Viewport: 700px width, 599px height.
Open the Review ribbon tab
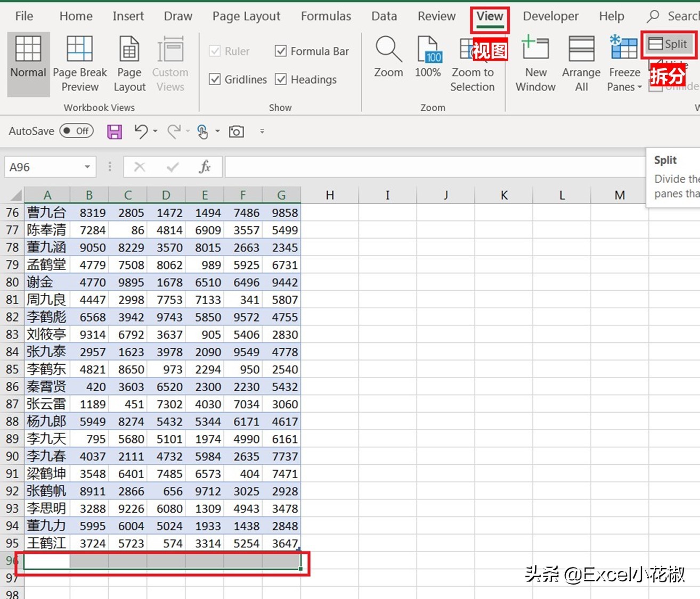pyautogui.click(x=436, y=16)
